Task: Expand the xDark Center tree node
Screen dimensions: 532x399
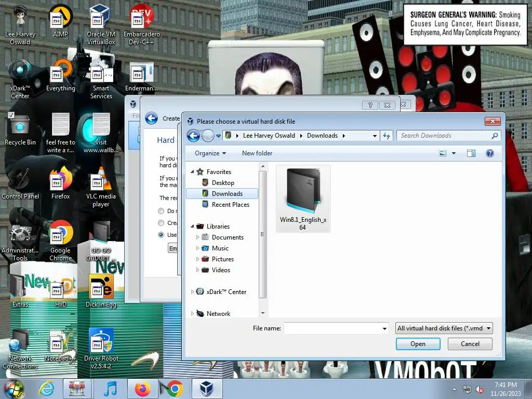Action: click(x=192, y=292)
